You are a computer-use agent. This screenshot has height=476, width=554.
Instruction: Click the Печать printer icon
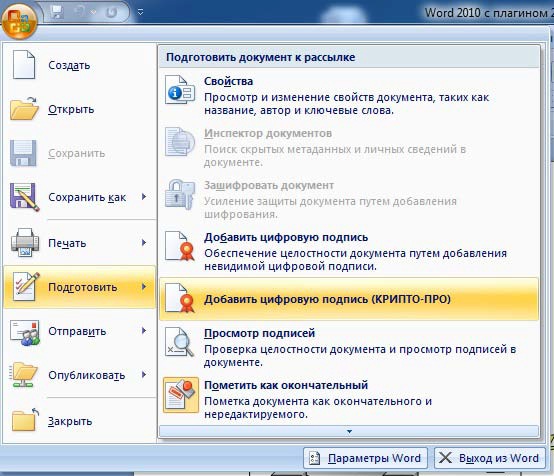[25, 243]
